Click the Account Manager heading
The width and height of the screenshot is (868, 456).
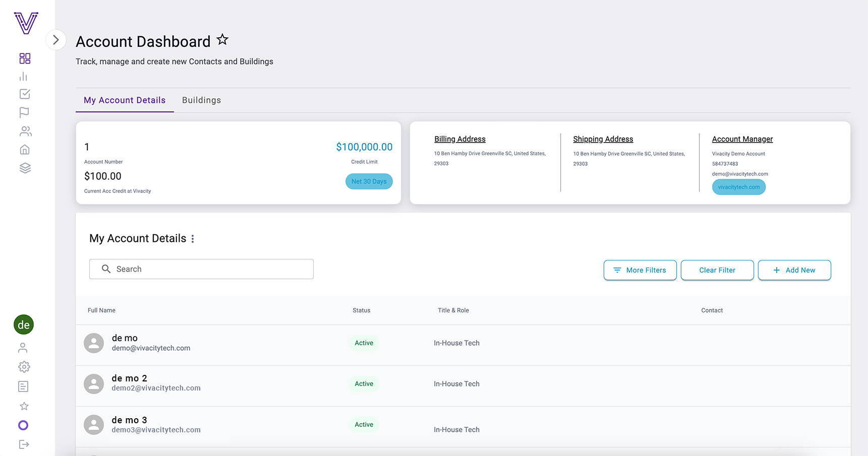click(742, 139)
